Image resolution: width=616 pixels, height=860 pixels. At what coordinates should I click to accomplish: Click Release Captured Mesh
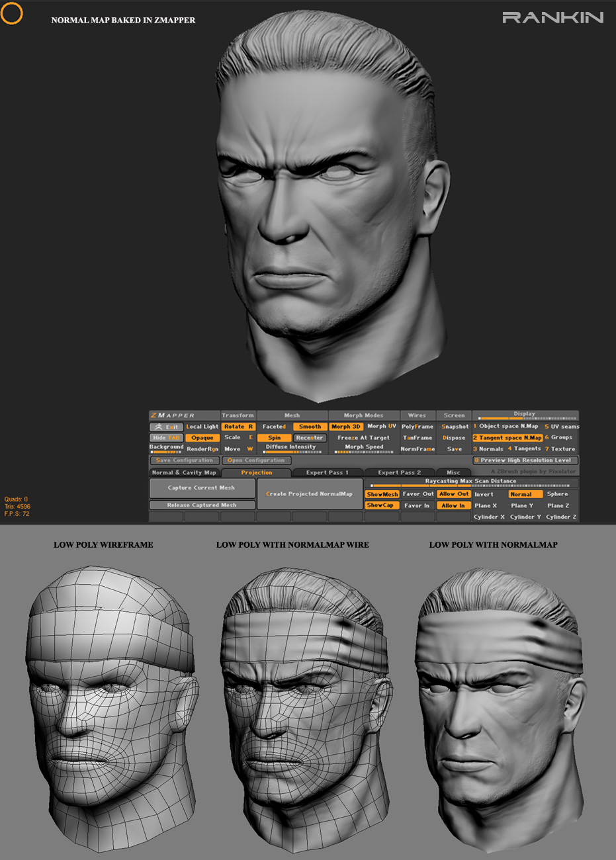(202, 505)
